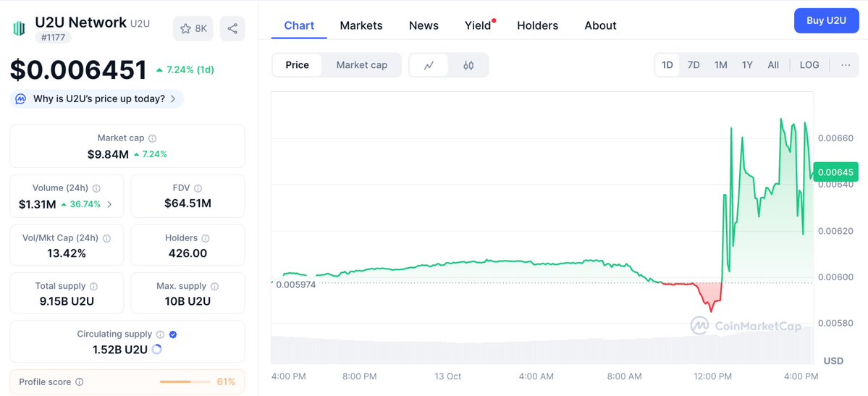The image size is (868, 396).
Task: Toggle chart to Market cap
Action: [x=361, y=65]
